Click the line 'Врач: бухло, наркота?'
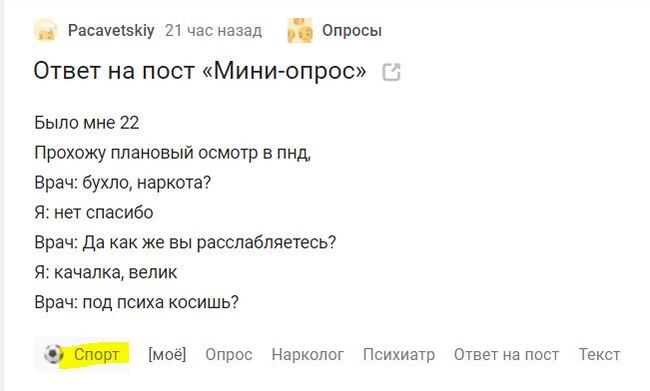 click(123, 183)
